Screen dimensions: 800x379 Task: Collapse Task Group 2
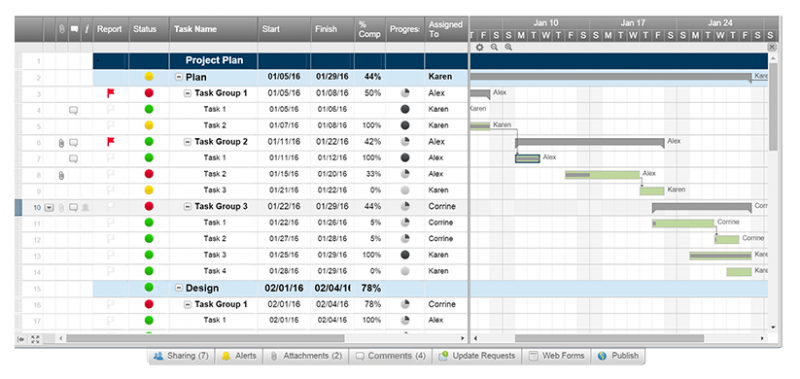[187, 142]
